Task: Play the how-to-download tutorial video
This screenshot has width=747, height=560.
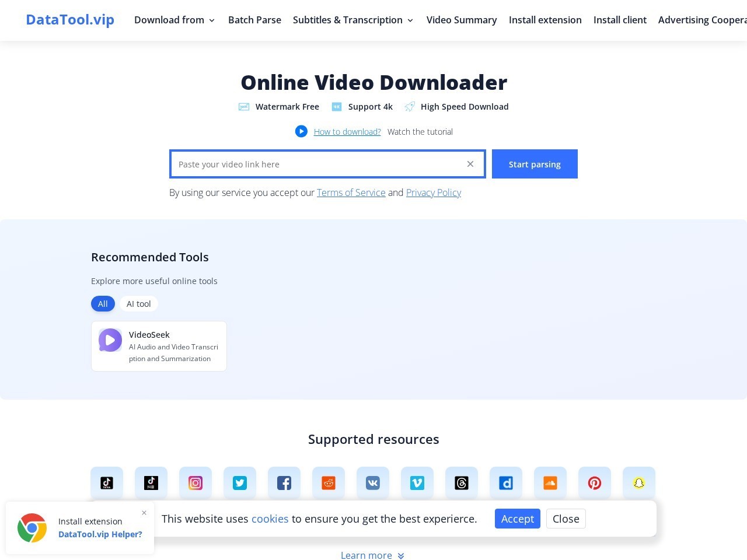Action: [x=301, y=131]
